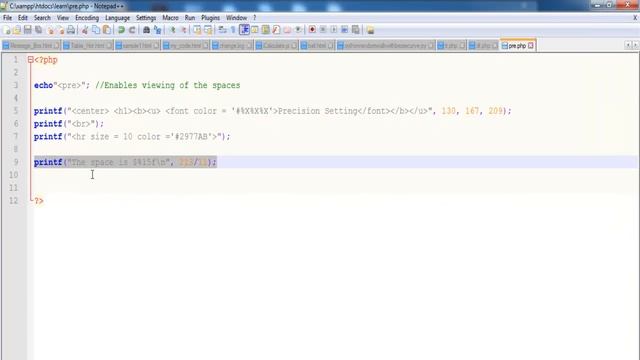Click the Zoom Out toolbar icon
The width and height of the screenshot is (640, 360).
coord(183,30)
